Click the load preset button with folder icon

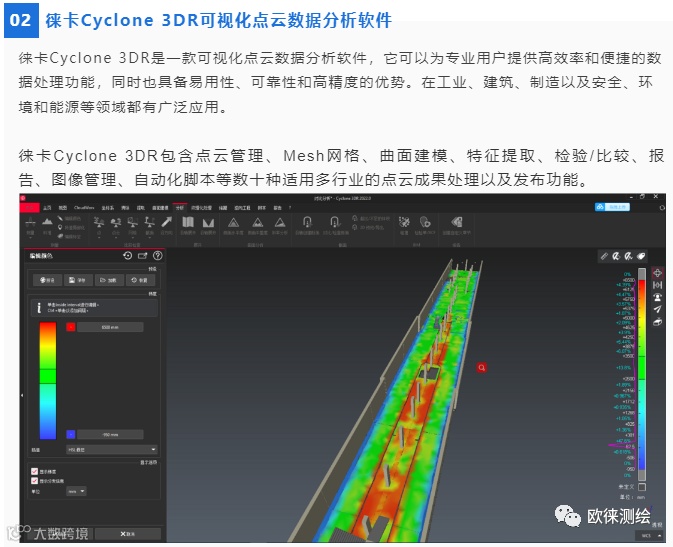pos(109,280)
